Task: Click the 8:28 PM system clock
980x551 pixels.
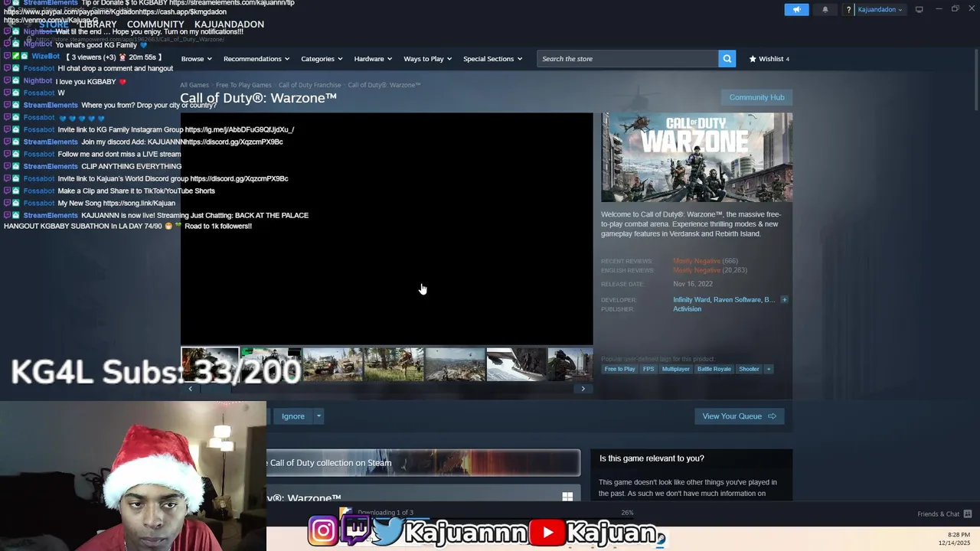Action: tap(959, 535)
